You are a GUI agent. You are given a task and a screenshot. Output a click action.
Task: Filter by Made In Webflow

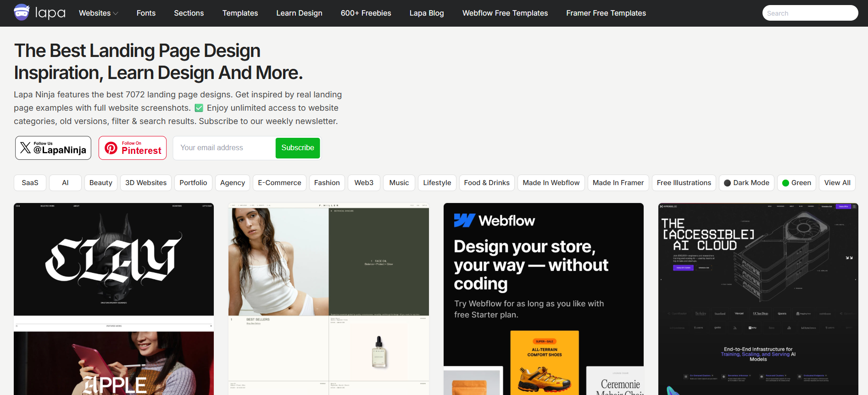[551, 183]
